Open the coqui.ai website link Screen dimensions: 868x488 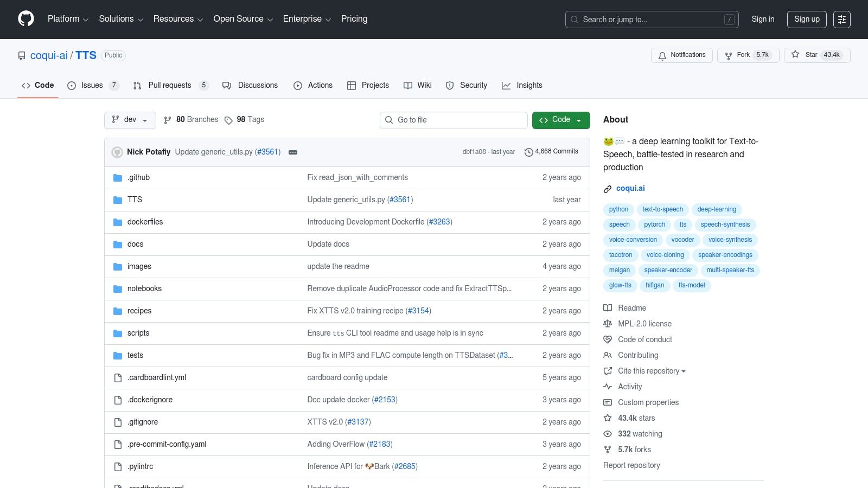click(630, 189)
